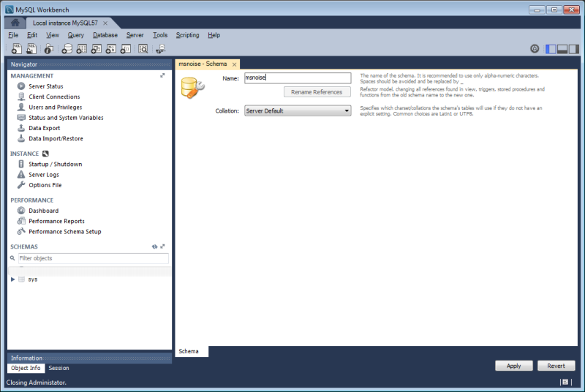Screen dimensions: 585x392
Task: Click the Revert button
Action: coord(556,366)
